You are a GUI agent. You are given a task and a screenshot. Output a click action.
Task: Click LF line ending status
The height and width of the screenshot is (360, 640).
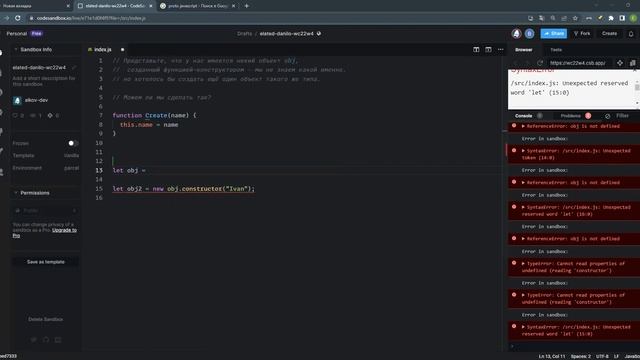tap(616, 356)
